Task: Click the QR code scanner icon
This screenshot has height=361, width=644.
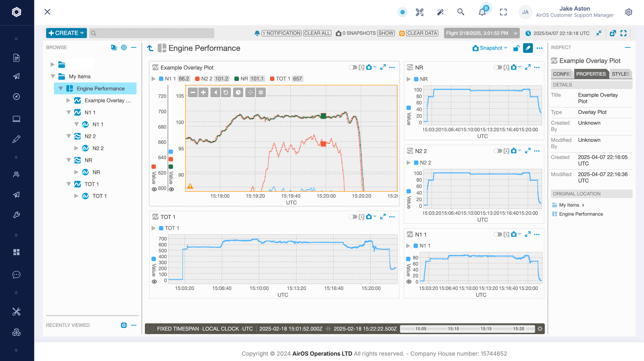Action: tap(420, 12)
